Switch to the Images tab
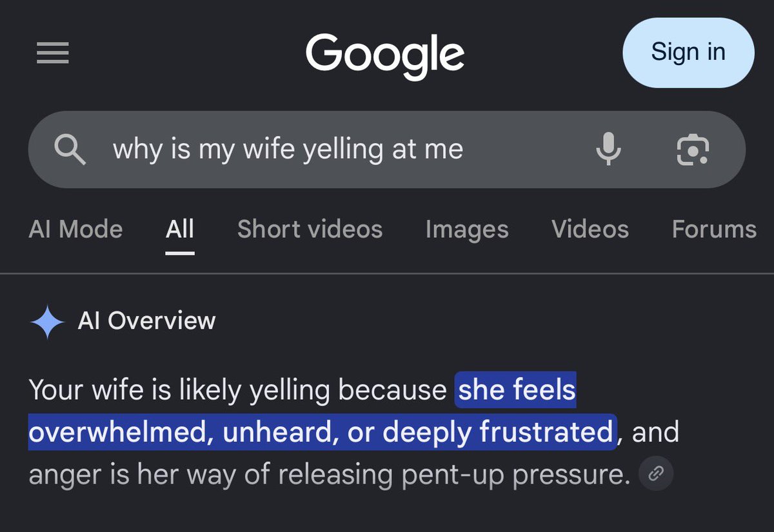 click(x=467, y=229)
